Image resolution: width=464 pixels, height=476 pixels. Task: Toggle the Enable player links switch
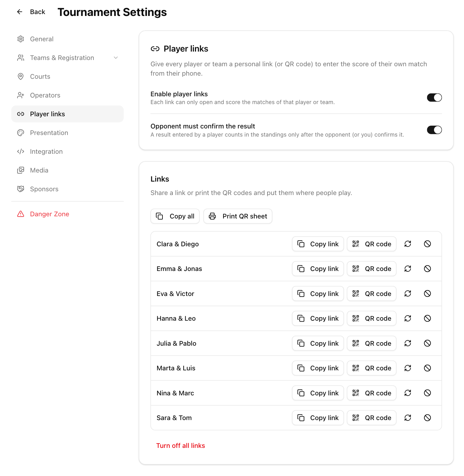[x=434, y=98]
